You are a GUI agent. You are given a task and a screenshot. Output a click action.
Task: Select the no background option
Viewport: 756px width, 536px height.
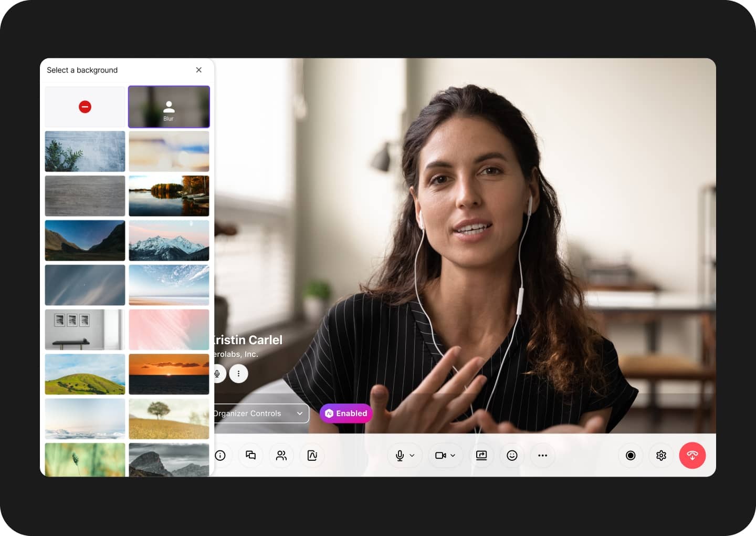(85, 107)
